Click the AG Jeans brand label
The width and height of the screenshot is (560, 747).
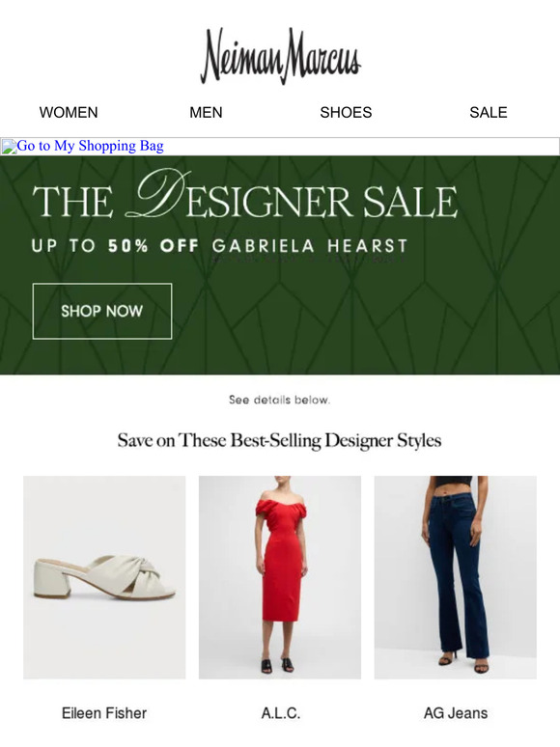pos(456,713)
